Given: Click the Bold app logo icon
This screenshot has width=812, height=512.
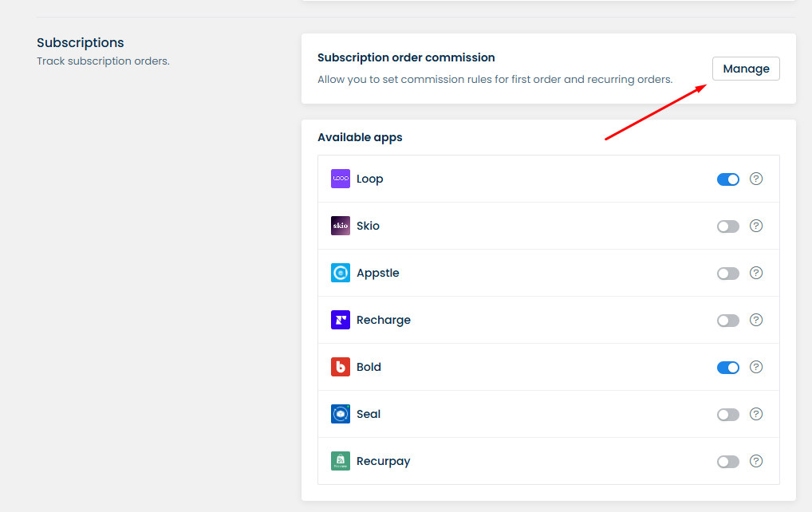Looking at the screenshot, I should click(341, 367).
